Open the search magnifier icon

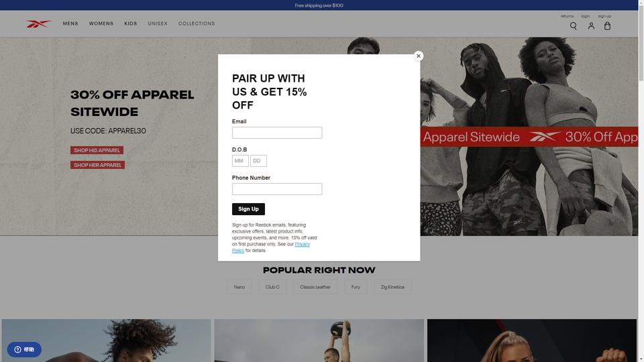(573, 26)
